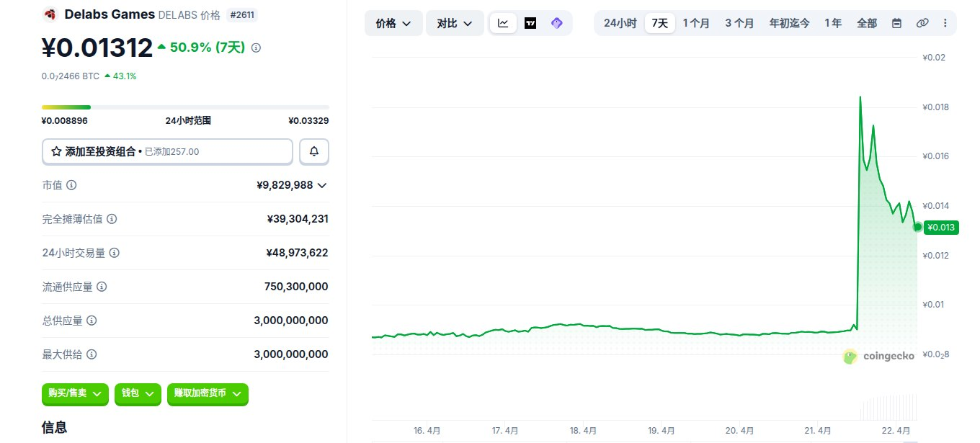Click the 22. 4月 date axis label
Screen dimensions: 980x443
[896, 431]
